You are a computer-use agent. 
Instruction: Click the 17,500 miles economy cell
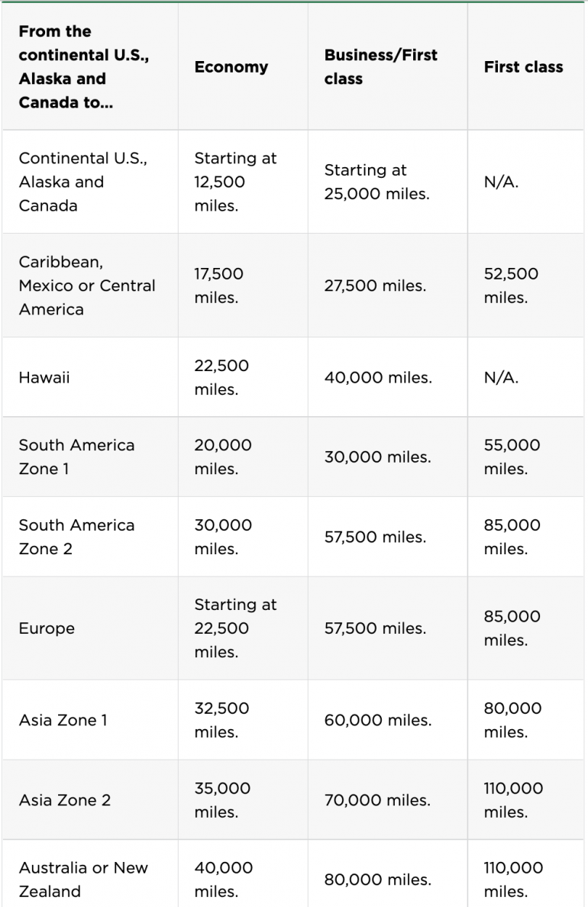(219, 286)
